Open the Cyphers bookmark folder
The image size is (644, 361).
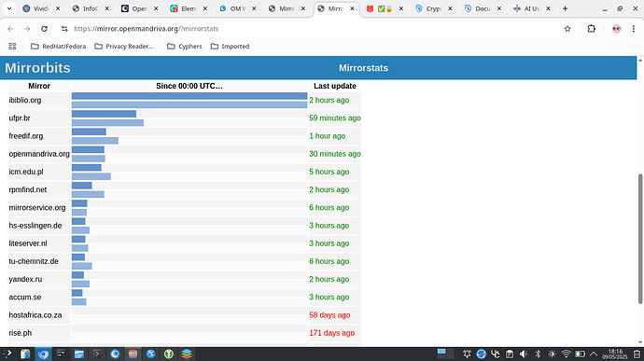tap(185, 47)
